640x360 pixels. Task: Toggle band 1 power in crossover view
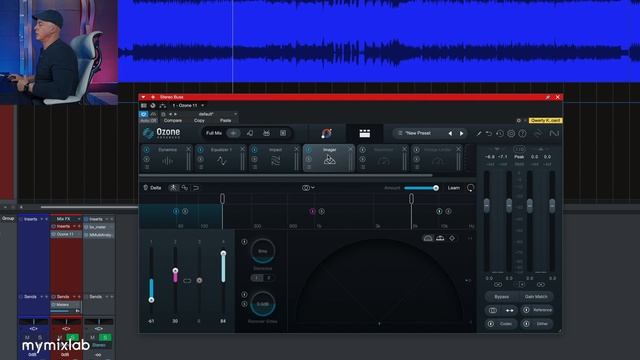[x=176, y=211]
